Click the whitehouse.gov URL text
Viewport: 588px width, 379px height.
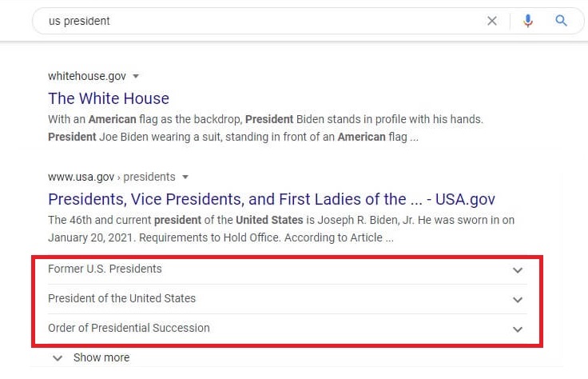click(87, 76)
